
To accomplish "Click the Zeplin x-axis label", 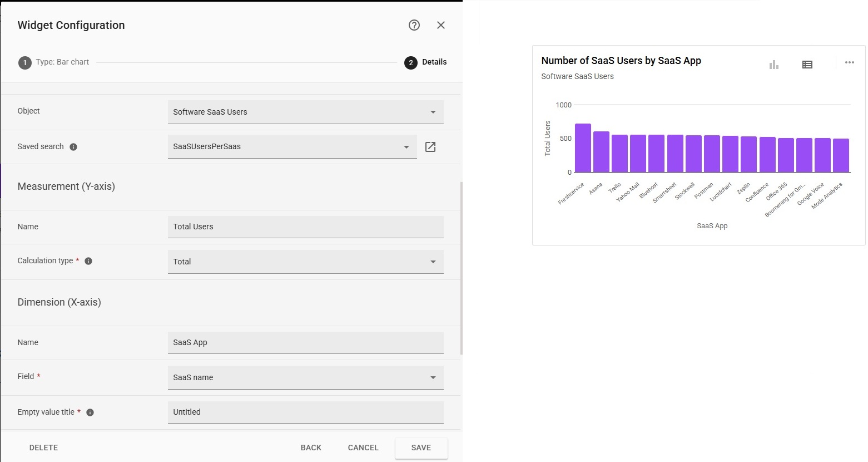I will pyautogui.click(x=743, y=188).
